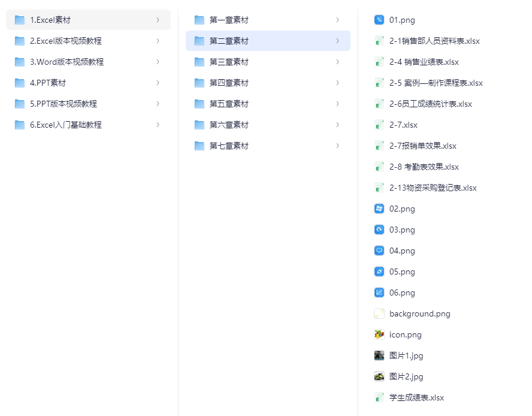Click the folder icon of 第三章素材
The image size is (532, 416).
tap(199, 62)
